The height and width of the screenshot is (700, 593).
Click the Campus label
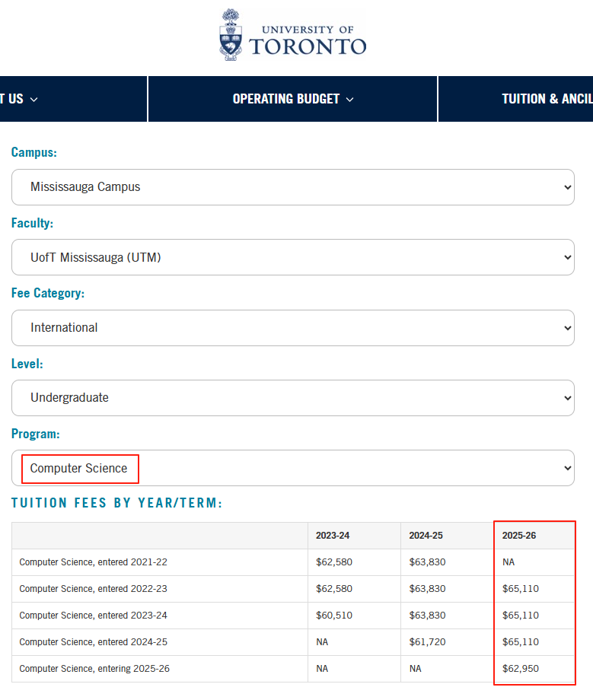[34, 152]
